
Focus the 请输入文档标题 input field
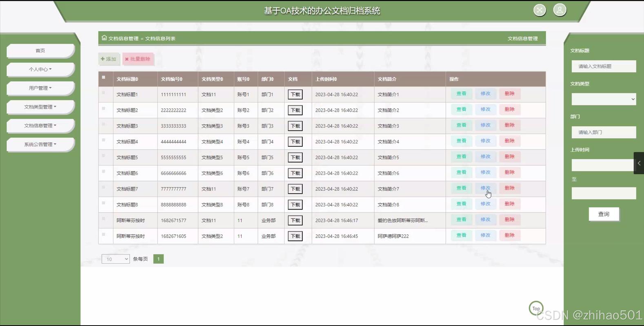coord(603,66)
